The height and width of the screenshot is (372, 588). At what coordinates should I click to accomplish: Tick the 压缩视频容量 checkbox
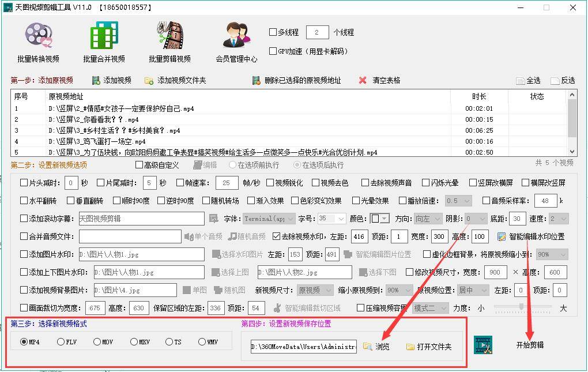click(360, 308)
